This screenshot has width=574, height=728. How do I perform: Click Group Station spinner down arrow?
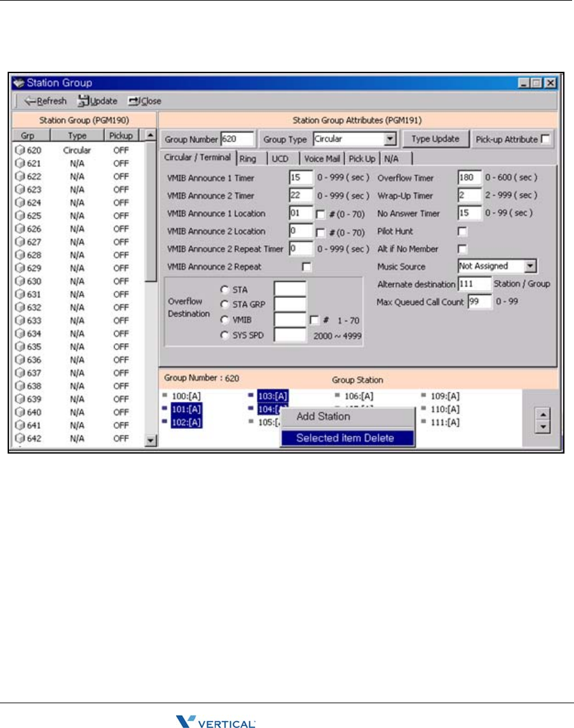pyautogui.click(x=542, y=427)
